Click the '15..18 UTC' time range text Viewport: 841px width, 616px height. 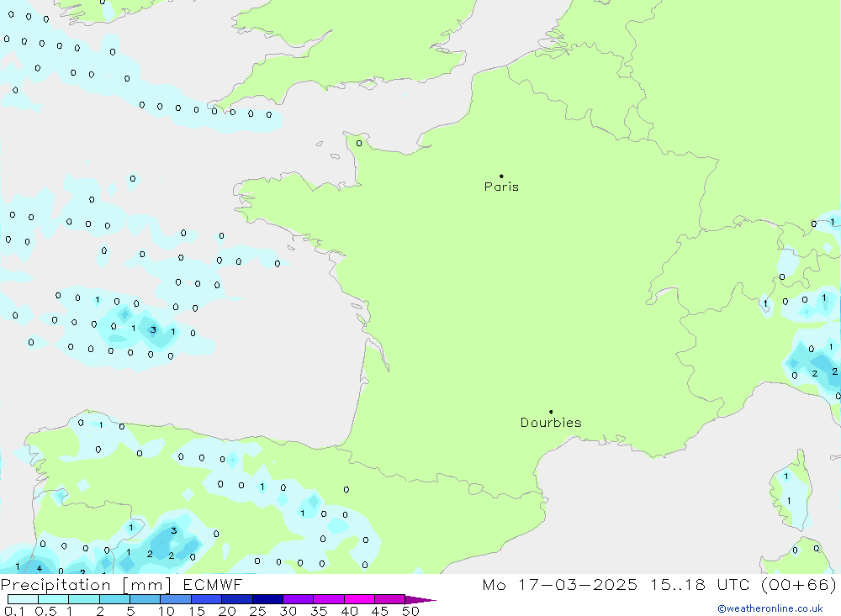(700, 584)
